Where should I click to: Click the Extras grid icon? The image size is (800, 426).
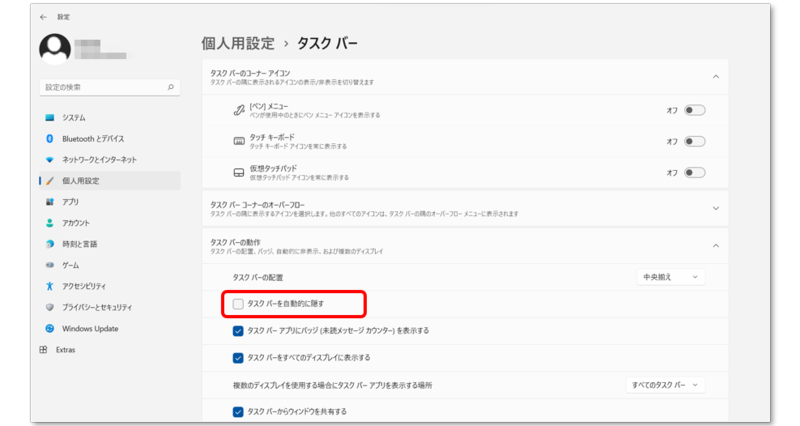click(x=43, y=349)
